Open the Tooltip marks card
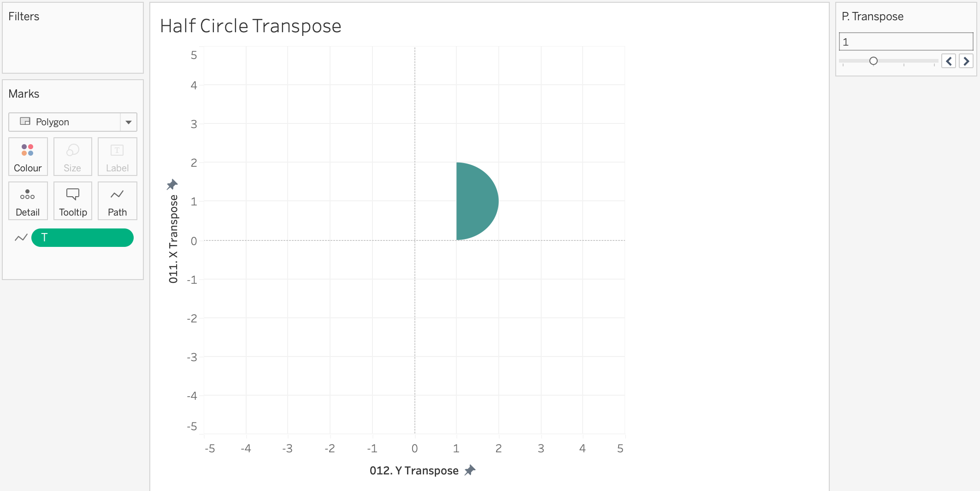The image size is (980, 491). 72,201
